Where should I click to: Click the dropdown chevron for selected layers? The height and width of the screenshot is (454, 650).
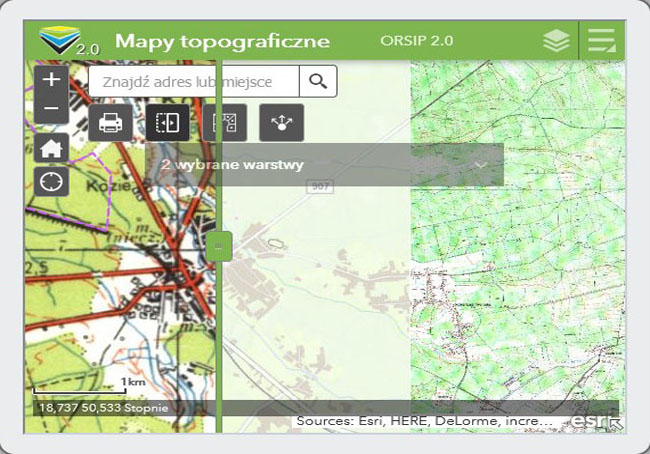[x=482, y=164]
